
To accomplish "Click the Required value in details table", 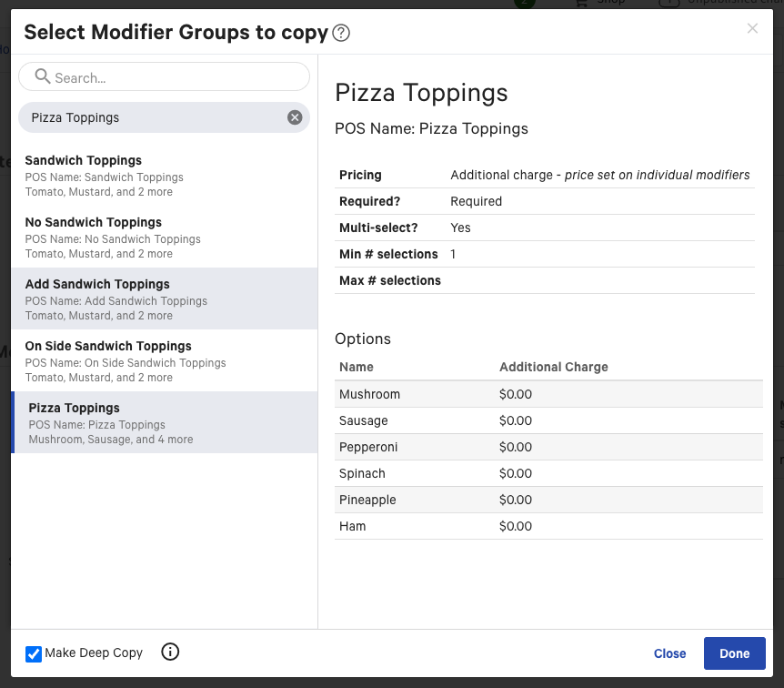I will (x=476, y=201).
